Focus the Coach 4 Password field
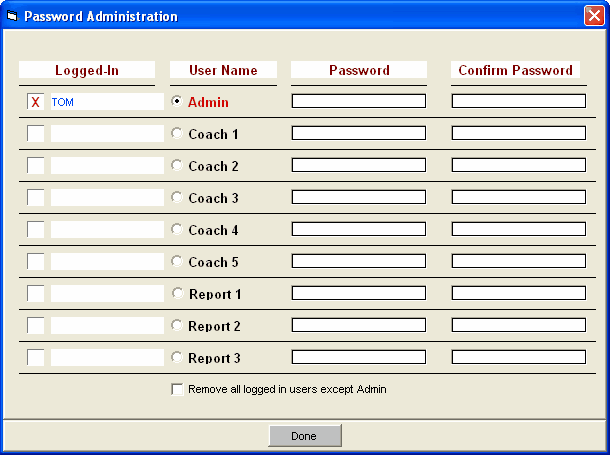Image resolution: width=610 pixels, height=455 pixels. [x=359, y=229]
